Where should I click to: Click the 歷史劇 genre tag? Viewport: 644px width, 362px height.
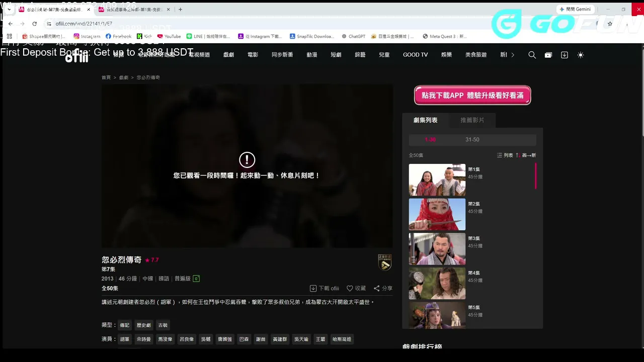point(144,325)
